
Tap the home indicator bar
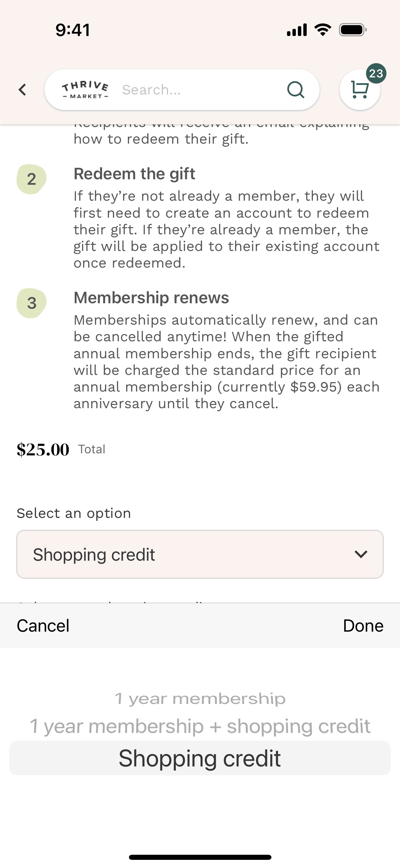(x=200, y=857)
